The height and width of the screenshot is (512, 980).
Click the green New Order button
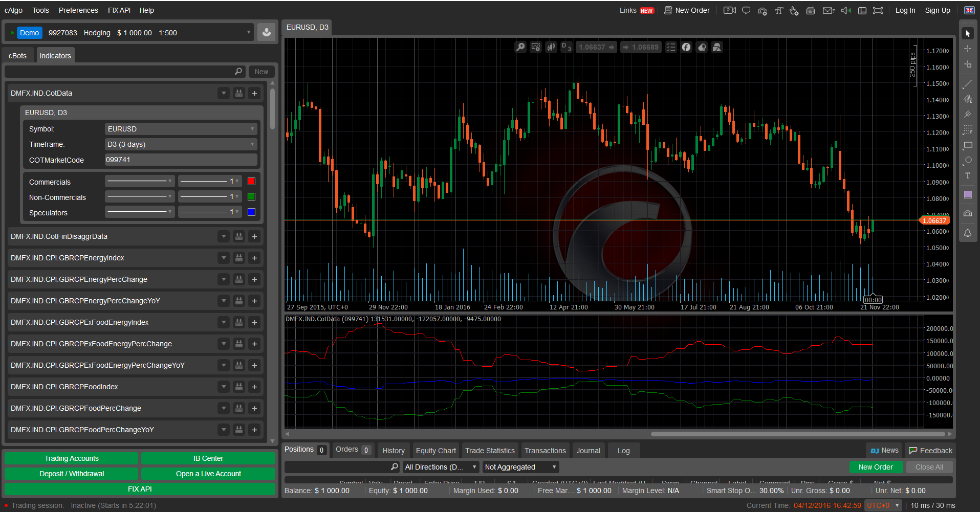pos(876,467)
